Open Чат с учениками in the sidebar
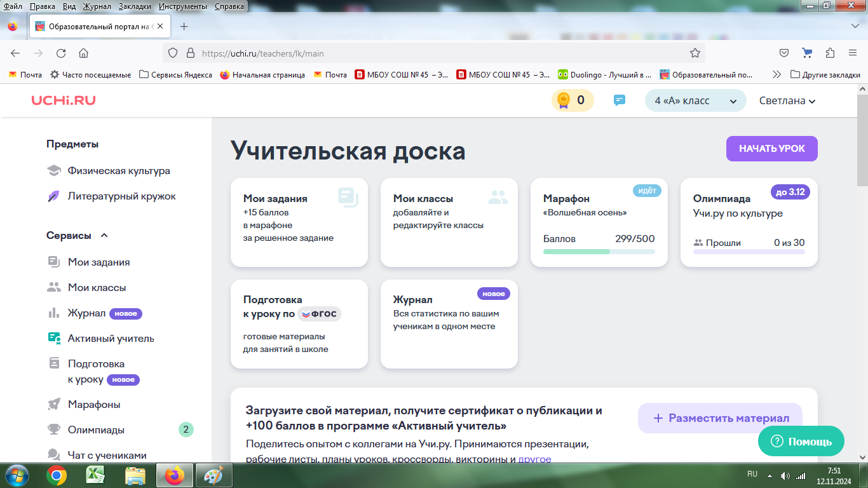Screen dimensions: 868x488 97,456
